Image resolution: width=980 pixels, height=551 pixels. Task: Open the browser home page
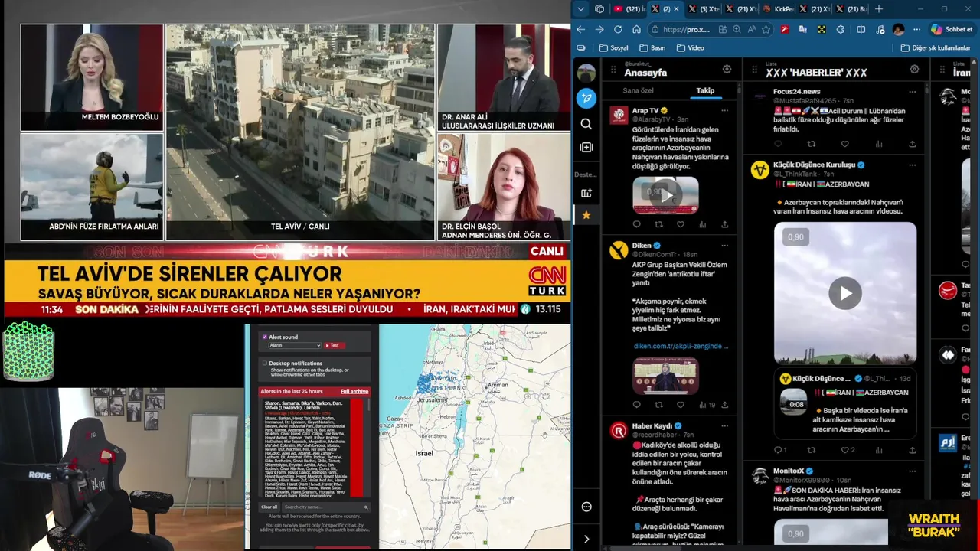tap(636, 29)
